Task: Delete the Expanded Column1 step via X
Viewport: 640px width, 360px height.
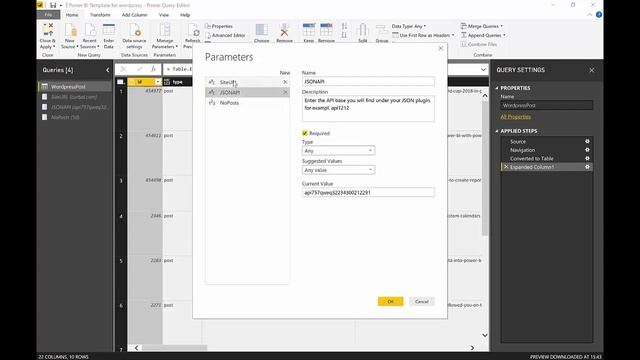Action: [506, 167]
